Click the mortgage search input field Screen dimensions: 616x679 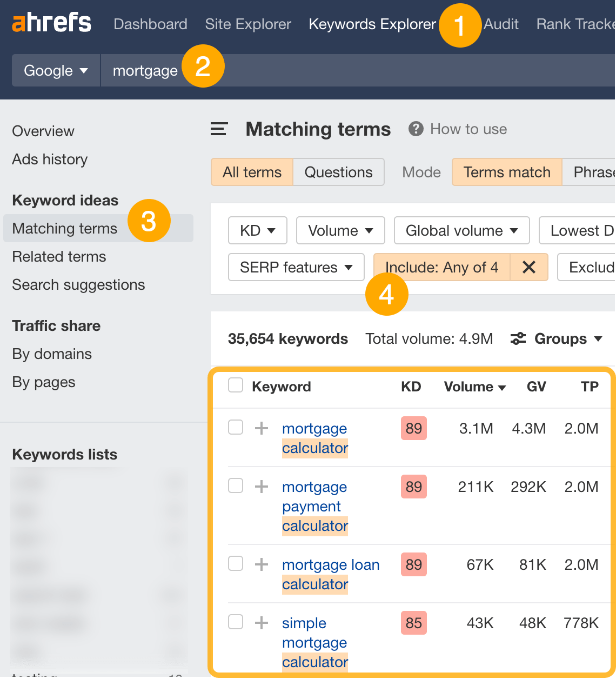(145, 70)
